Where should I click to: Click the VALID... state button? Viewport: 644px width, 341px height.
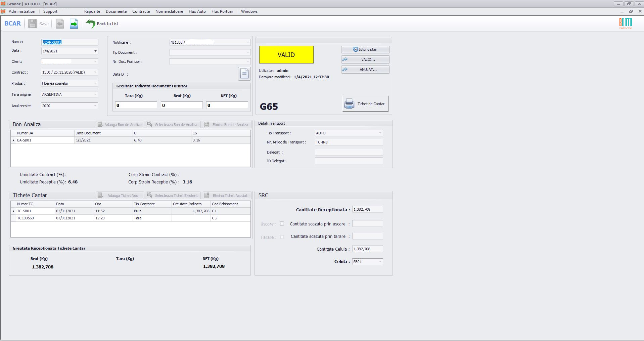click(x=365, y=59)
